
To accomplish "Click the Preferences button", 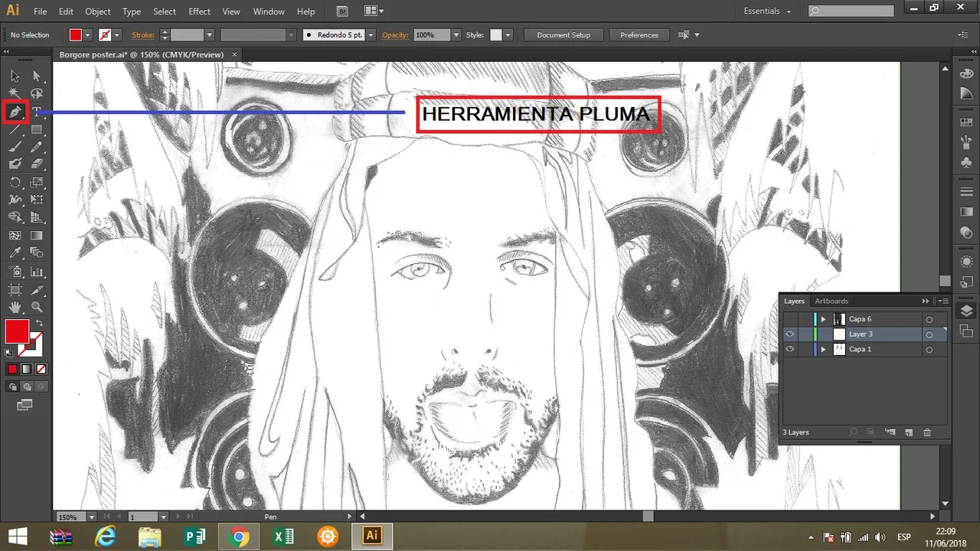I will 639,35.
